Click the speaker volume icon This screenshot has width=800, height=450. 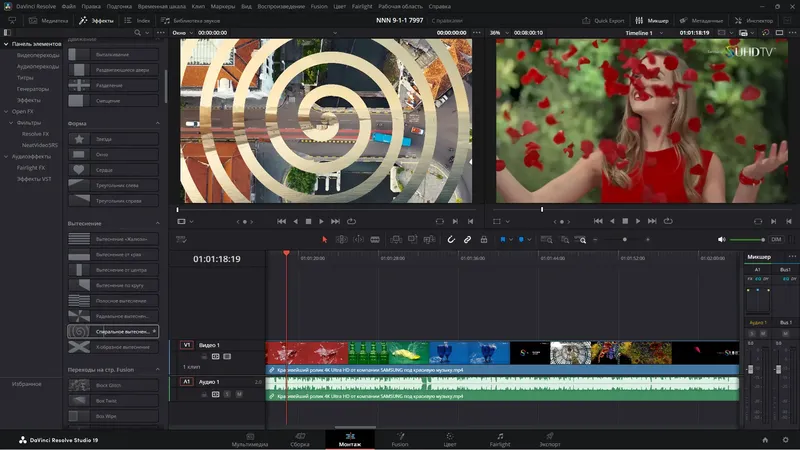coord(722,239)
